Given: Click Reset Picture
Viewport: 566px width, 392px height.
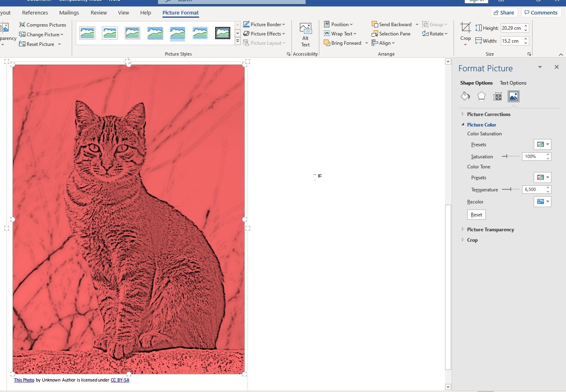Looking at the screenshot, I should tap(37, 44).
